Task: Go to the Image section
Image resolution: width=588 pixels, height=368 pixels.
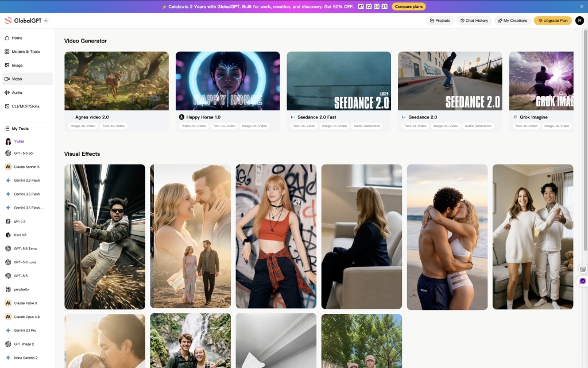Action: [x=28, y=66]
